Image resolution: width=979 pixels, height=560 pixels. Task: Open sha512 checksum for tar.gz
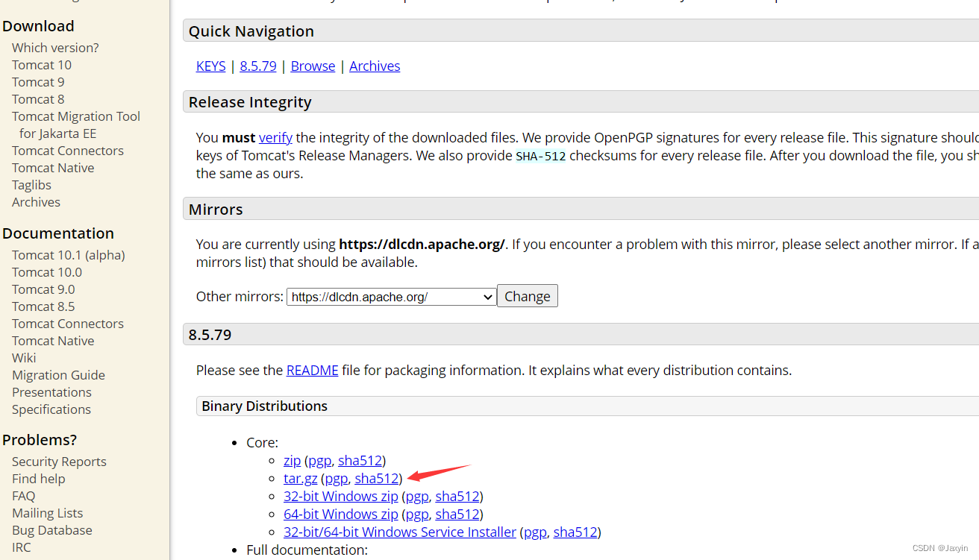click(x=377, y=479)
